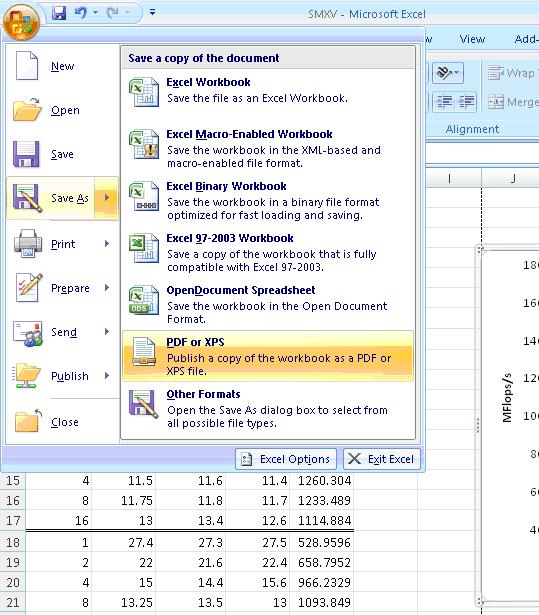
Task: Click the Excel Binary Workbook icon
Action: point(144,196)
